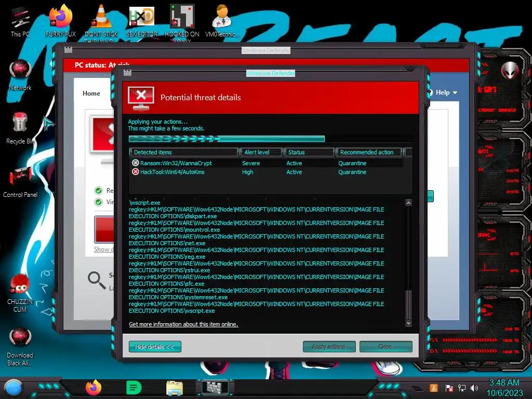Open the volume speaker tray icon

coord(474,388)
